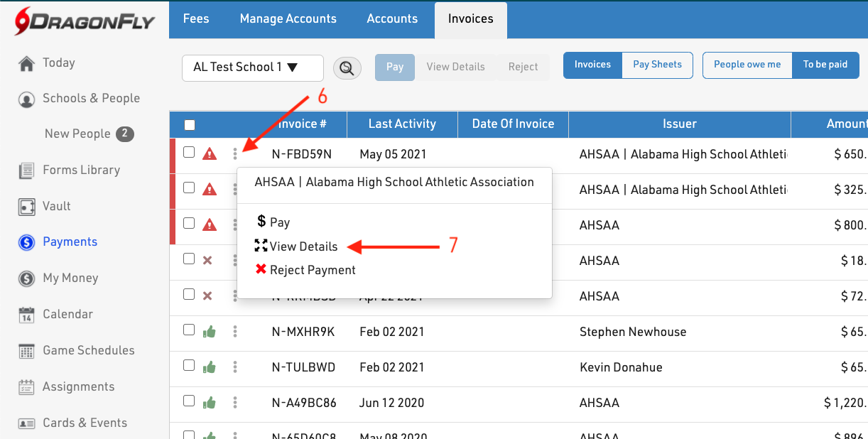This screenshot has height=439, width=868.
Task: Open Calendar from the sidebar
Action: point(67,314)
